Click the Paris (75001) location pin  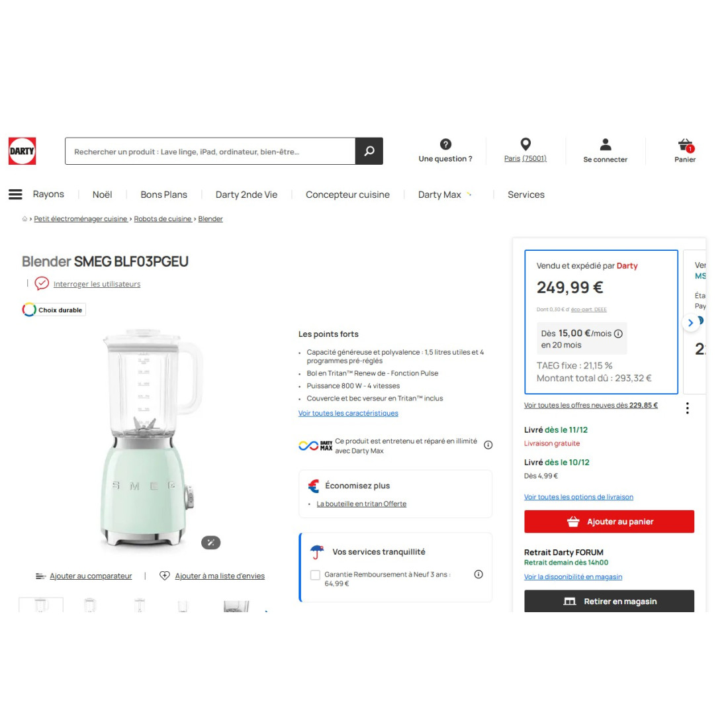pyautogui.click(x=525, y=144)
